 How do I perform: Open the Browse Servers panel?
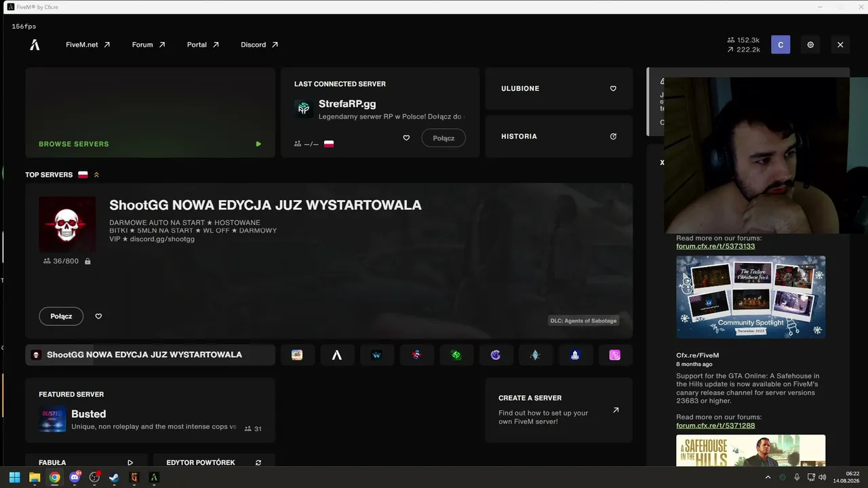pos(150,113)
